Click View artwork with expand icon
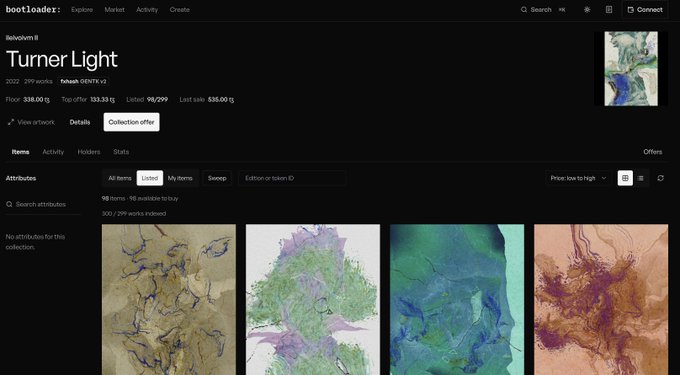Image resolution: width=680 pixels, height=375 pixels. coord(31,122)
